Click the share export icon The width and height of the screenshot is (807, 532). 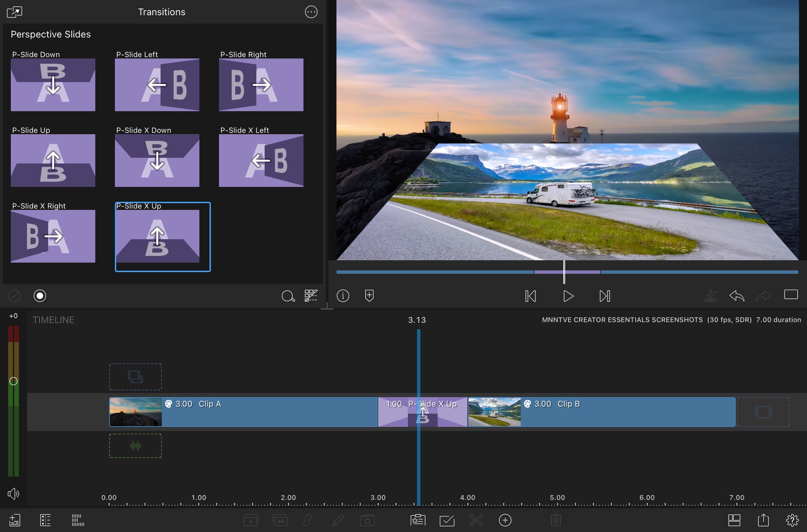click(x=763, y=520)
